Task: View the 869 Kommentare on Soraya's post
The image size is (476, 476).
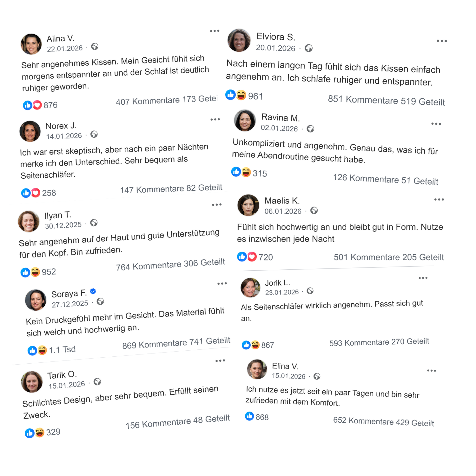Action: (x=155, y=345)
